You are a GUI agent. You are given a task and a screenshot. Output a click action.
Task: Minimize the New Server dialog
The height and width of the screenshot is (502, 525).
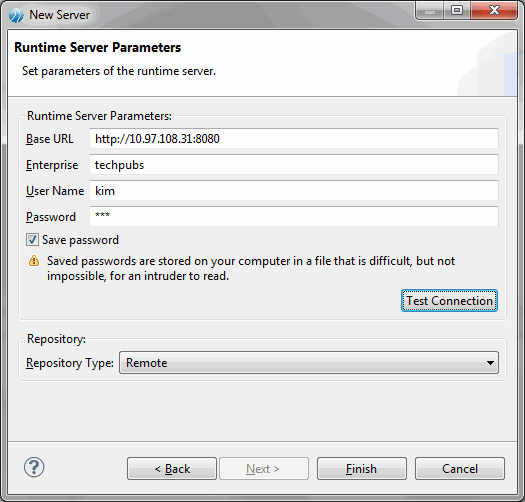(x=430, y=11)
